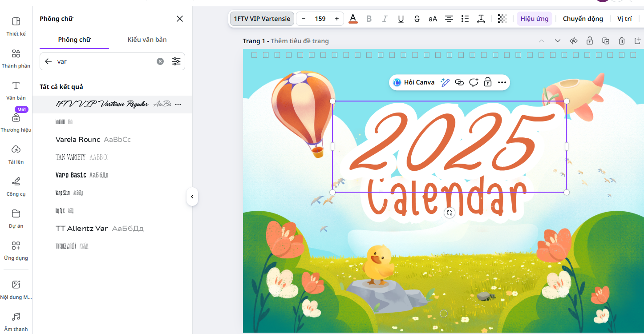The image size is (644, 334).
Task: Toggle bold formatting
Action: tap(369, 19)
